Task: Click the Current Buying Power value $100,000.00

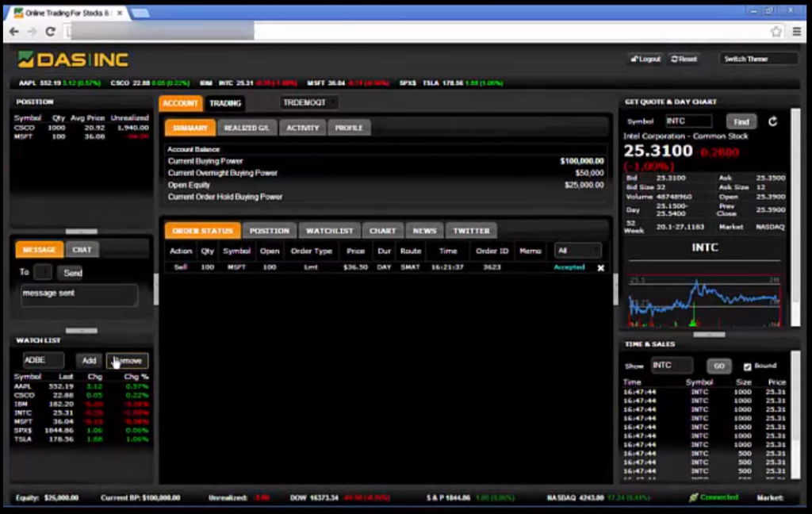Action: [x=582, y=161]
